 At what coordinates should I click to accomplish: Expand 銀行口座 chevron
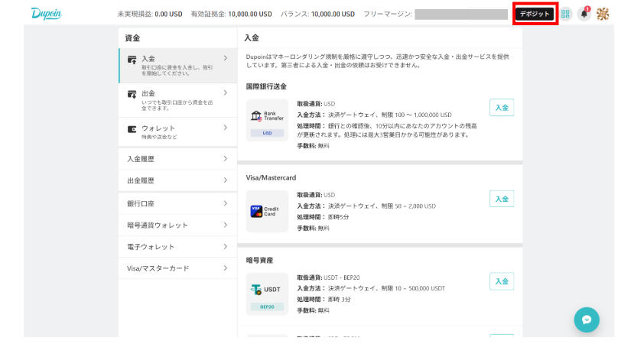point(226,203)
